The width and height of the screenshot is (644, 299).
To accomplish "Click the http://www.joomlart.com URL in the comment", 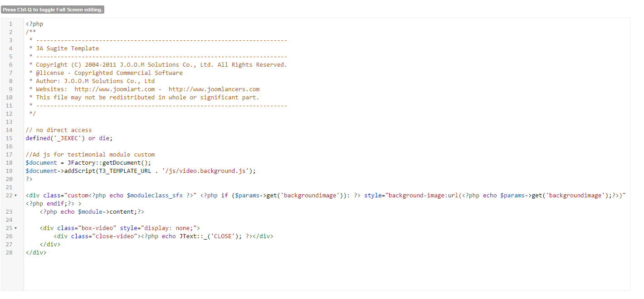I will [x=114, y=89].
